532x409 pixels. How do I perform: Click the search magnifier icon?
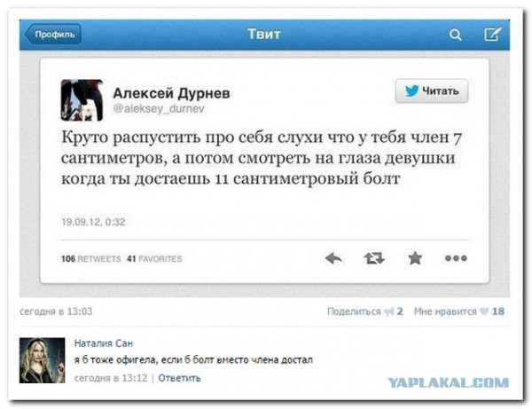pyautogui.click(x=456, y=35)
